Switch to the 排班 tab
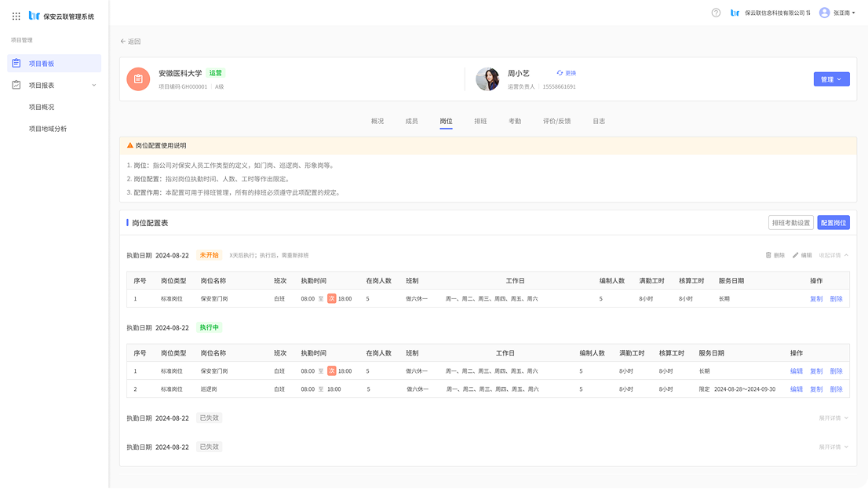The width and height of the screenshot is (868, 489). [x=480, y=122]
